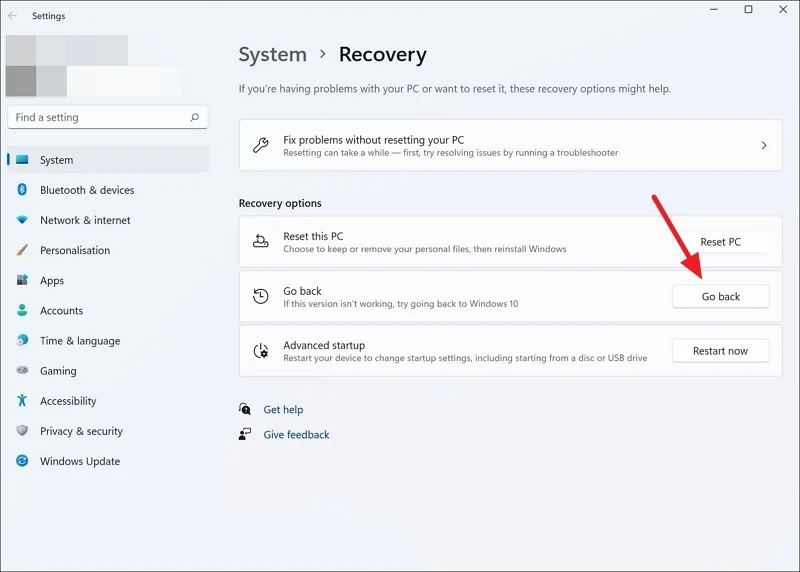Screen dimensions: 800x572
Task: Expand Fix problems without resetting your PC
Action: click(764, 146)
